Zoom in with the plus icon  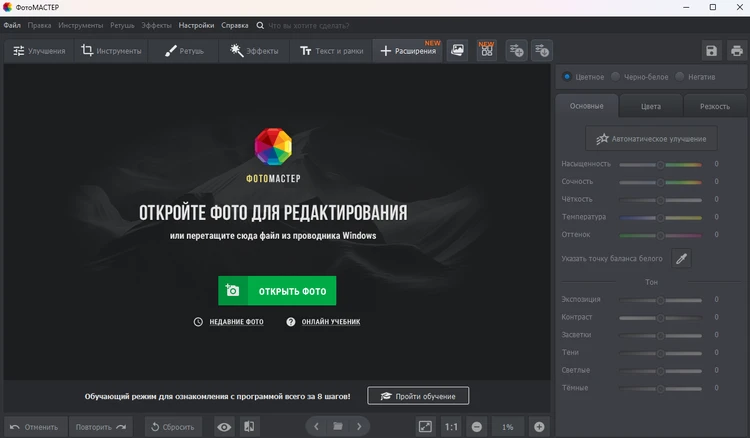539,427
